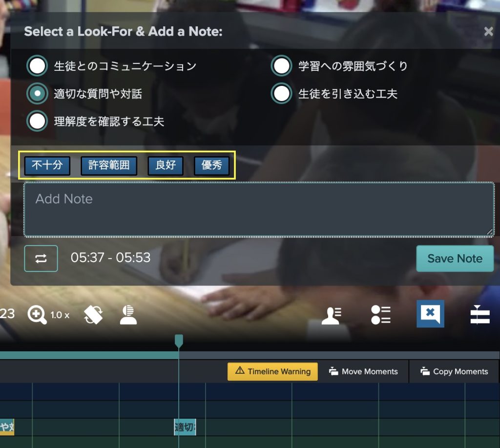Click Move Moments in timeline toolbar
The width and height of the screenshot is (500, 448).
click(363, 371)
